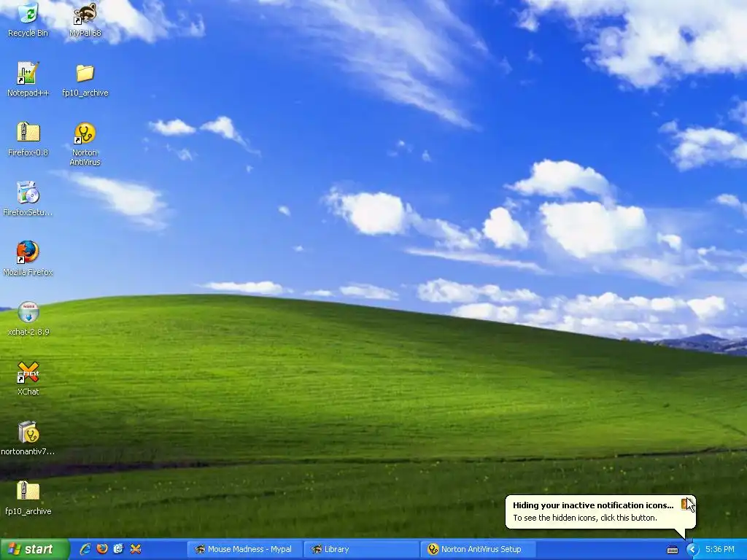
Task: Show hidden notification icons with chevron
Action: point(692,550)
